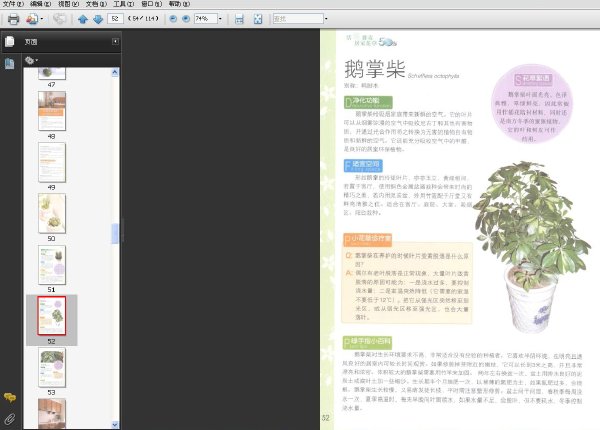Click the document title 鹅掌柴
Viewport: 600px width, 430px height.
pyautogui.click(x=375, y=69)
